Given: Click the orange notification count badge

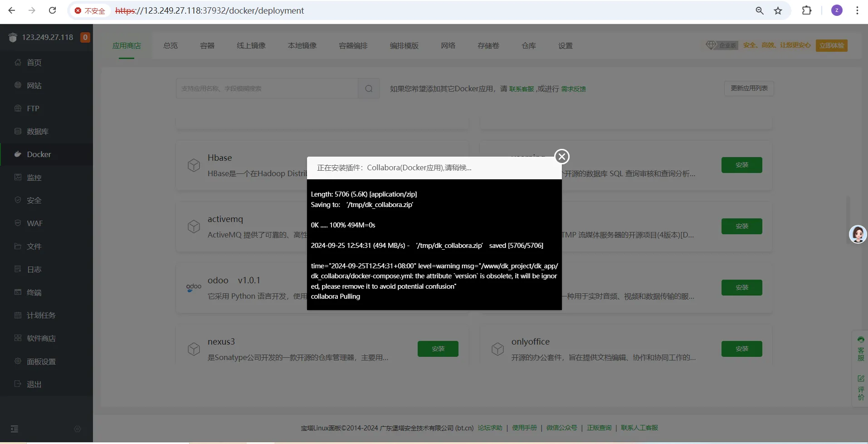Looking at the screenshot, I should [x=85, y=37].
